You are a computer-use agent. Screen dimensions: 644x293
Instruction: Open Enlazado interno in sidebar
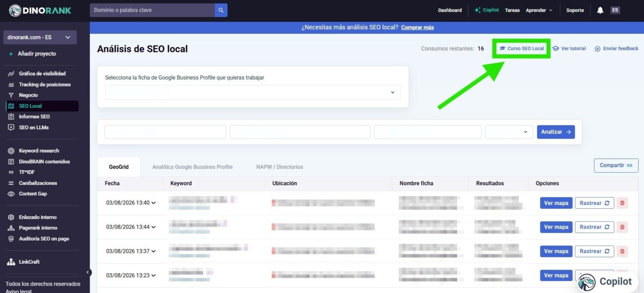38,217
